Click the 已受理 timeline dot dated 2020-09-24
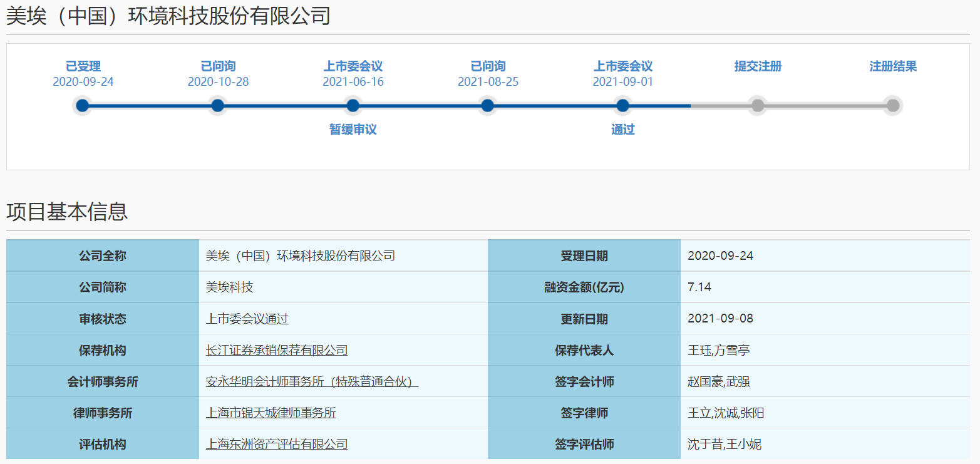This screenshot has height=464, width=980. pyautogui.click(x=83, y=106)
